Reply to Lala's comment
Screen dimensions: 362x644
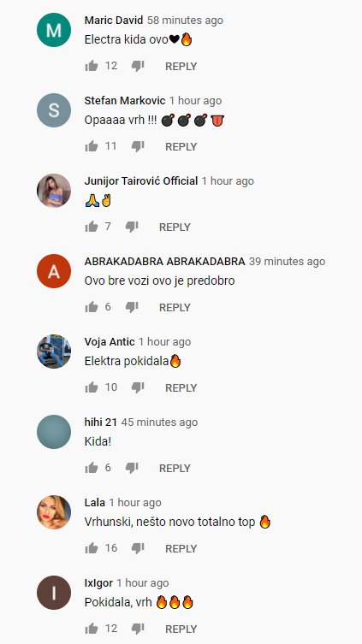click(x=181, y=549)
